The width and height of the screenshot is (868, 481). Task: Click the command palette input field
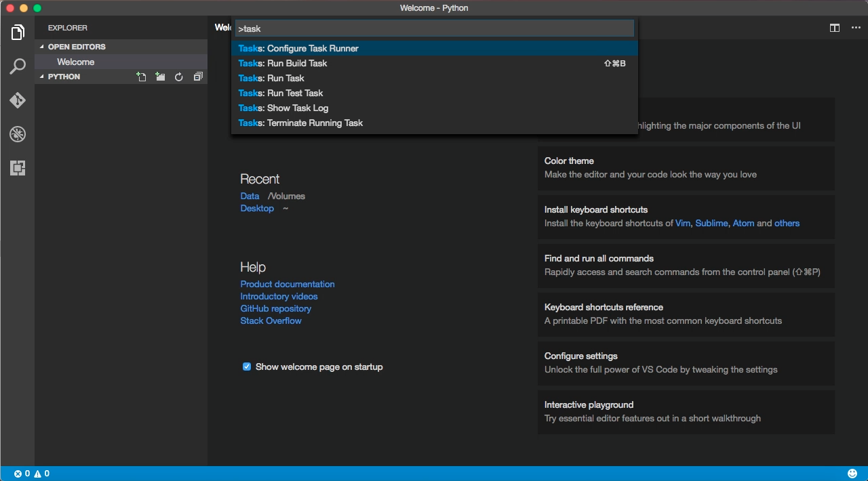[435, 28]
